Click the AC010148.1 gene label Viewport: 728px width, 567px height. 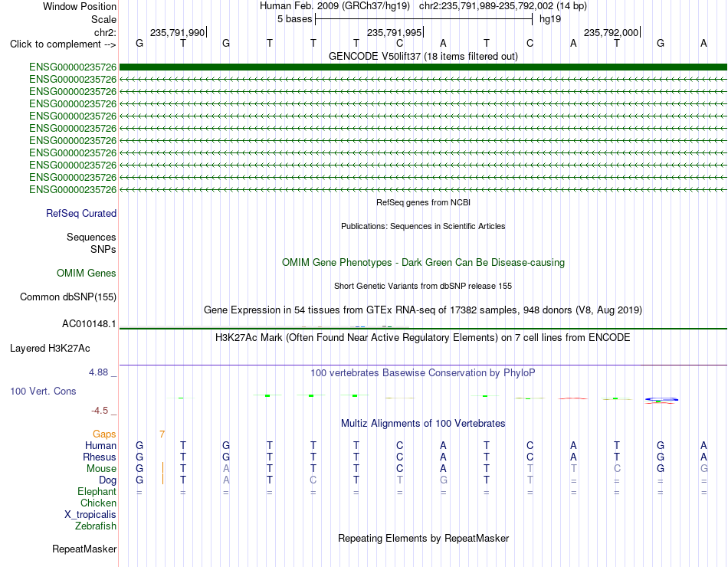click(x=89, y=323)
